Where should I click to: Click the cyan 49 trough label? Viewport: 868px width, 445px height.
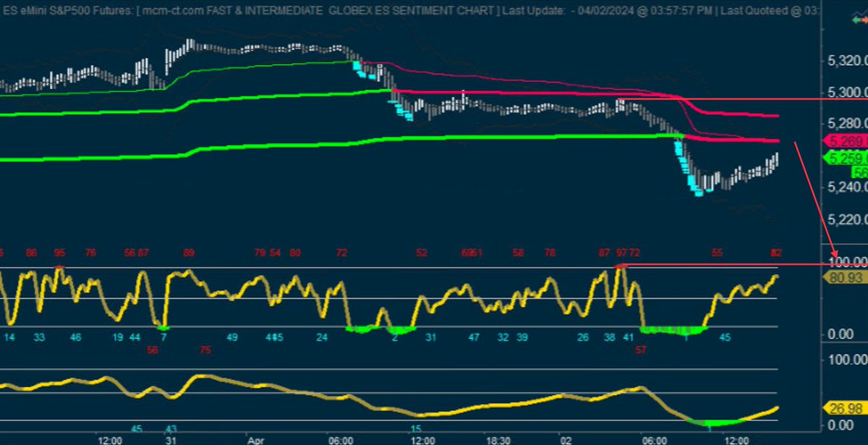point(232,337)
